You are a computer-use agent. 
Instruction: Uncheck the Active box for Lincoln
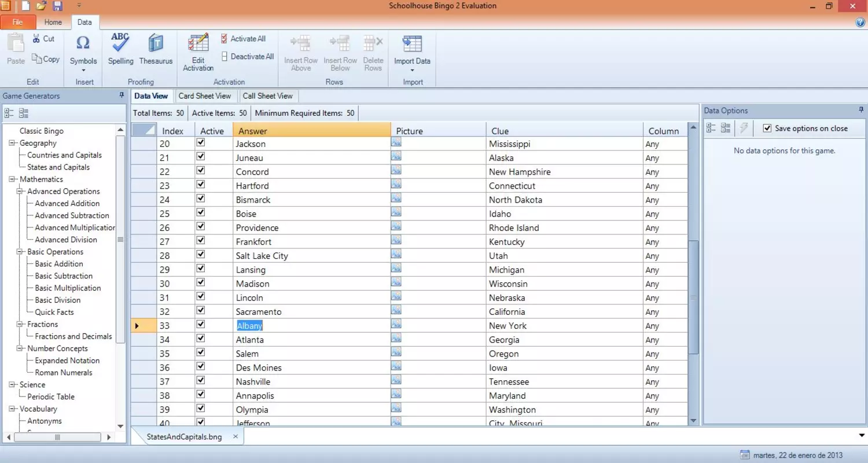pos(201,296)
